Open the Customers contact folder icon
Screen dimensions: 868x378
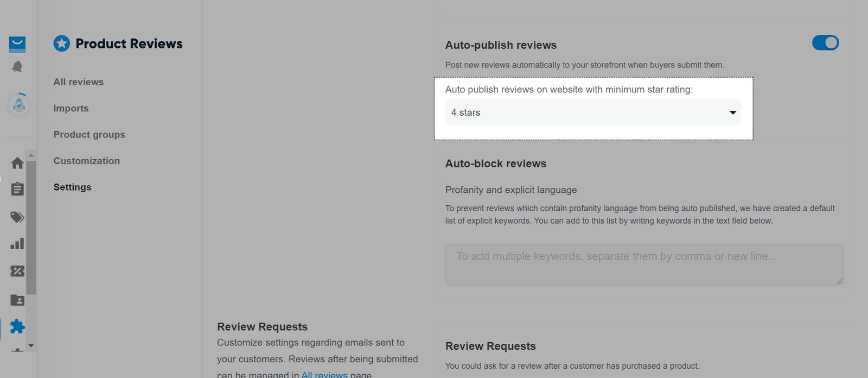pyautogui.click(x=17, y=300)
